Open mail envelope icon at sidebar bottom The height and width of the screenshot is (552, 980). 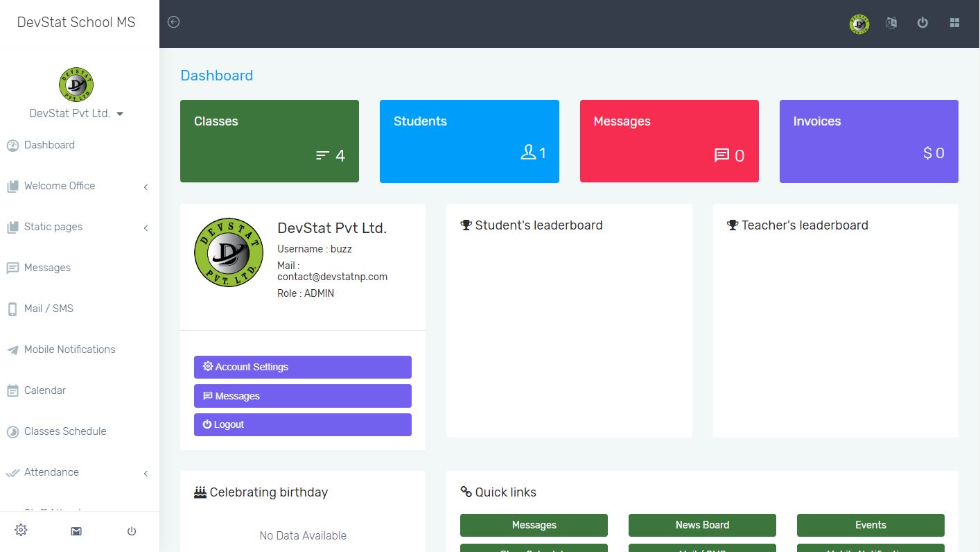[76, 531]
